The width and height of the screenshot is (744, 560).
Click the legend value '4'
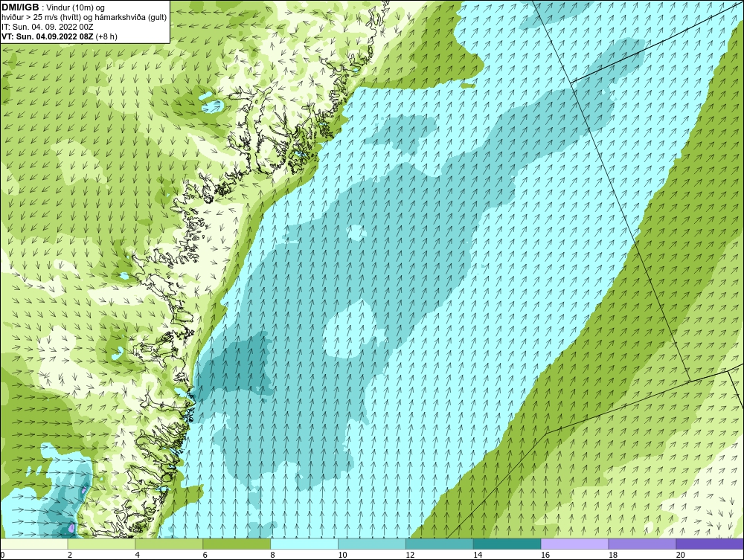pos(138,555)
